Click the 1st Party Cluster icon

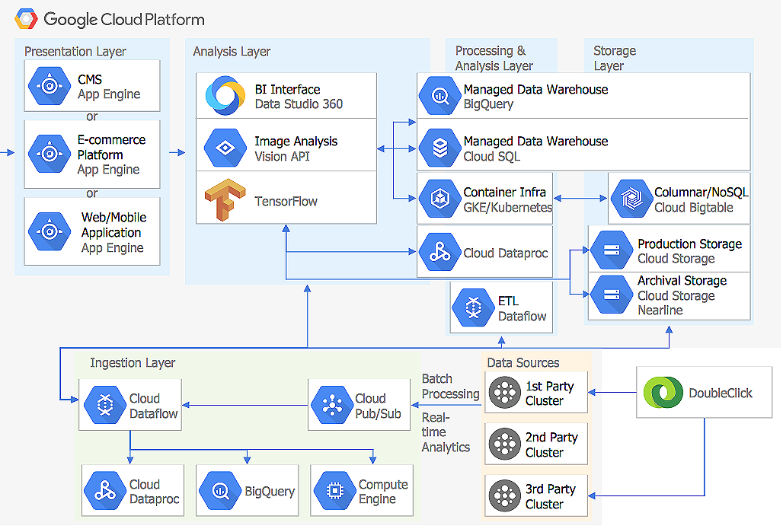click(503, 393)
